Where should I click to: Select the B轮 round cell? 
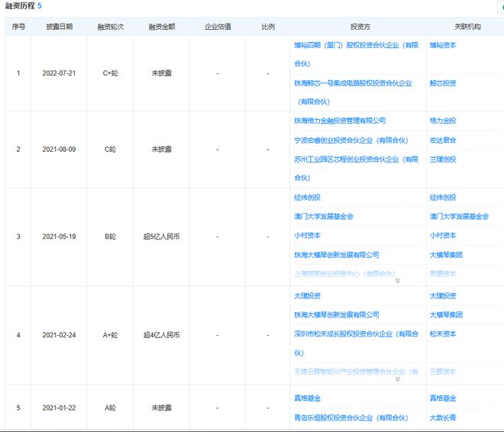point(110,237)
